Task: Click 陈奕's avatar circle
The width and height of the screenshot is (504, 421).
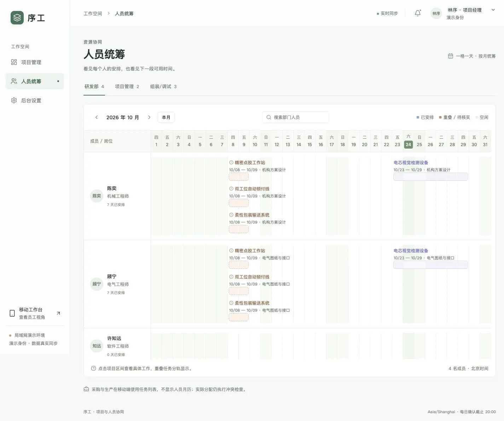Action: click(x=97, y=196)
